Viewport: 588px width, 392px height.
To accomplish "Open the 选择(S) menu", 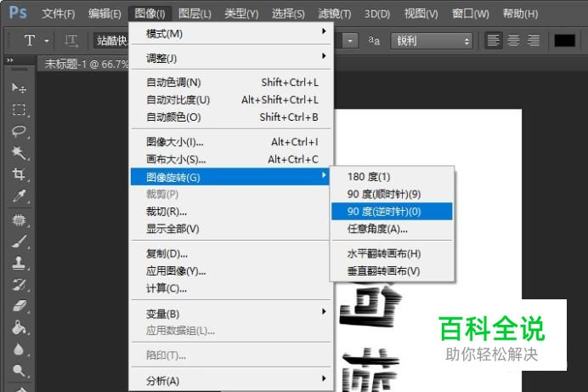I will [288, 14].
